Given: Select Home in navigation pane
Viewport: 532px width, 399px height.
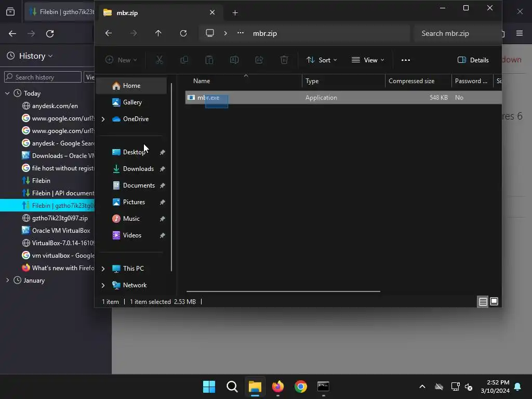Looking at the screenshot, I should coord(131,86).
